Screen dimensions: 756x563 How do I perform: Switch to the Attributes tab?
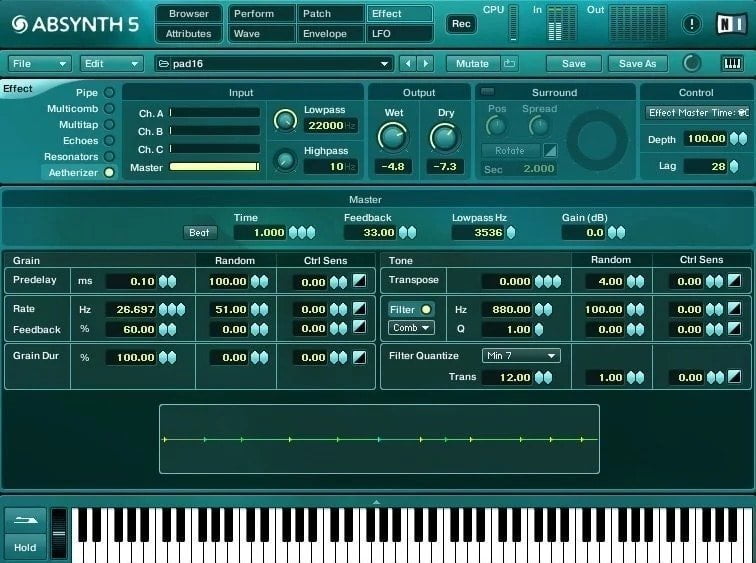point(189,34)
